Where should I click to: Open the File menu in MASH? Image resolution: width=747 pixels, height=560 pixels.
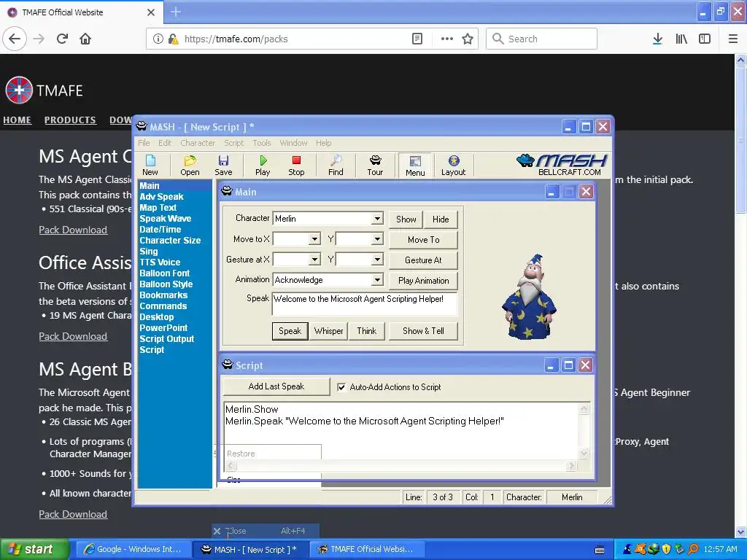(x=144, y=143)
